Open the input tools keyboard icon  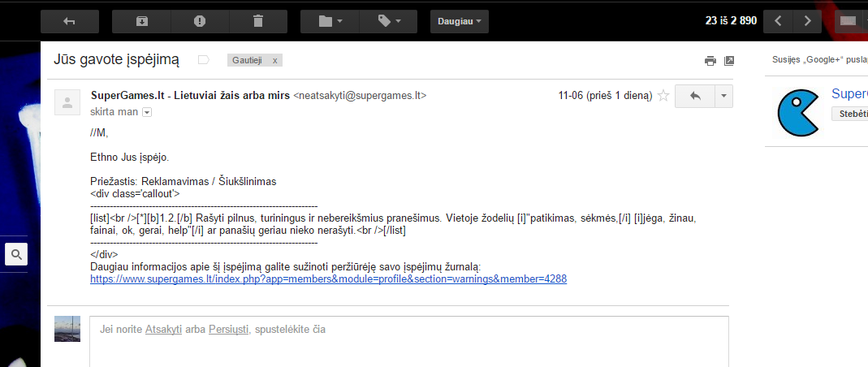[848, 22]
